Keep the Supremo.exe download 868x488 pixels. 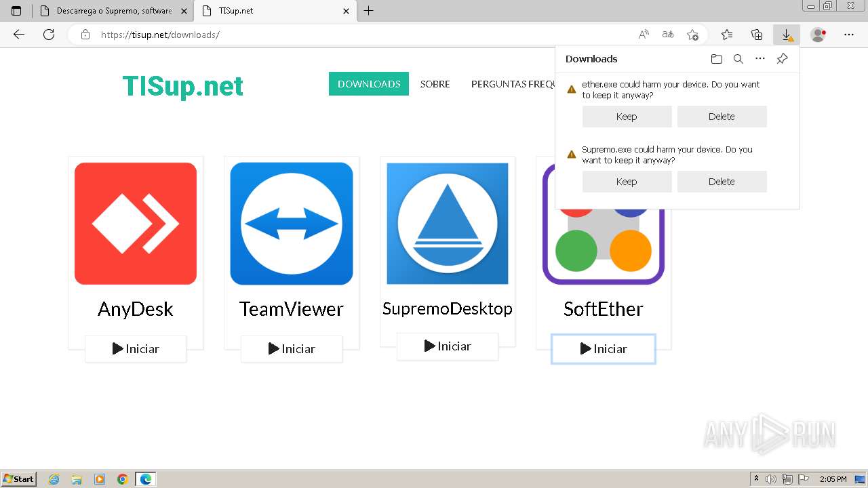point(627,182)
